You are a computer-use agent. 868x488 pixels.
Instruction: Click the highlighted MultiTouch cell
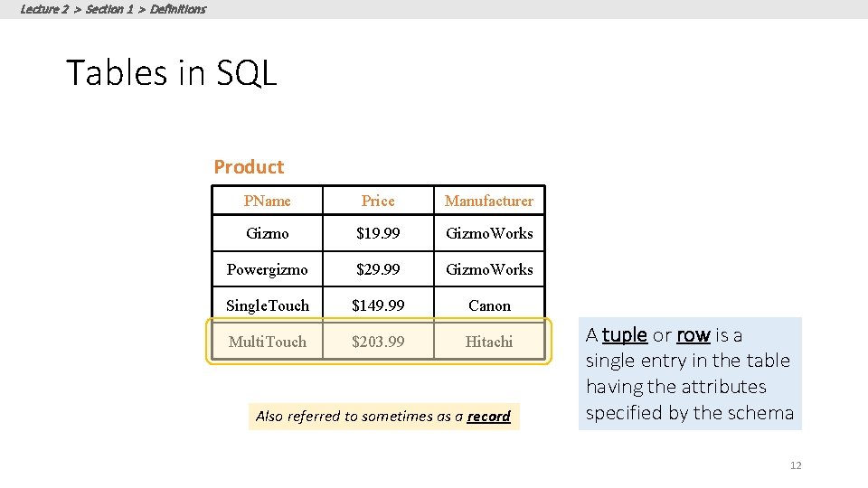tap(268, 342)
